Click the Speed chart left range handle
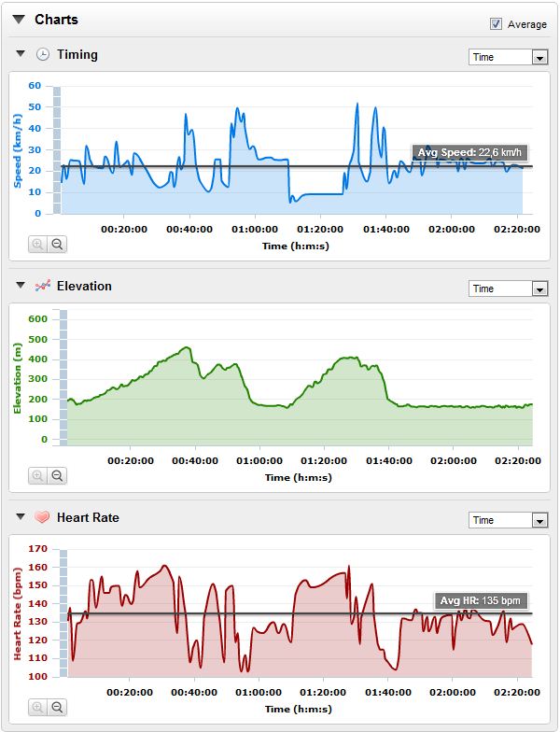Image resolution: width=560 pixels, height=732 pixels. coord(56,149)
